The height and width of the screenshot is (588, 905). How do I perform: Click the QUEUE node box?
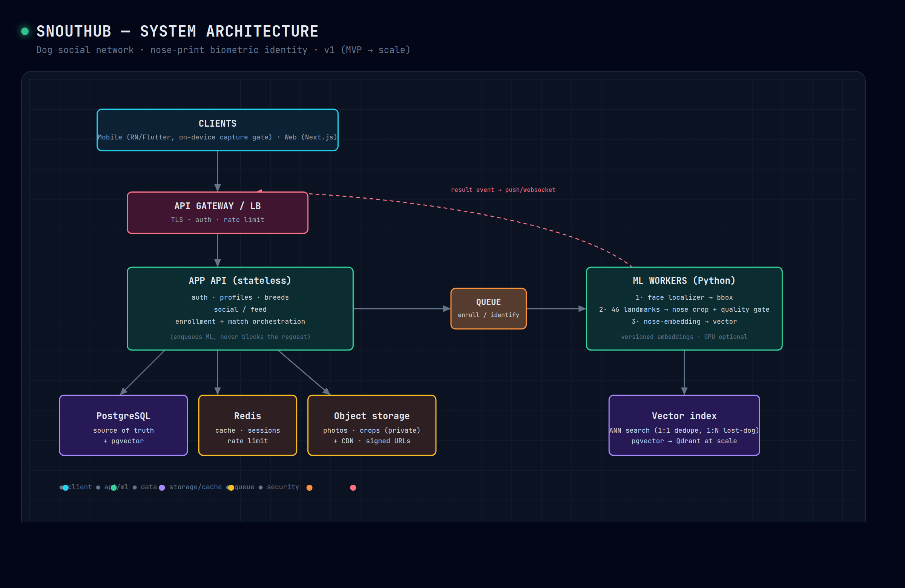(x=488, y=308)
